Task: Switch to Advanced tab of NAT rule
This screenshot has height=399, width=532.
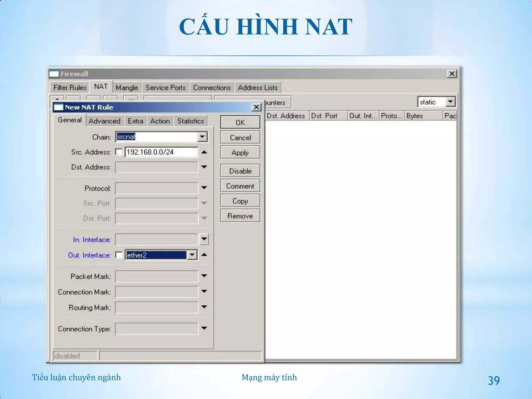Action: coord(104,121)
